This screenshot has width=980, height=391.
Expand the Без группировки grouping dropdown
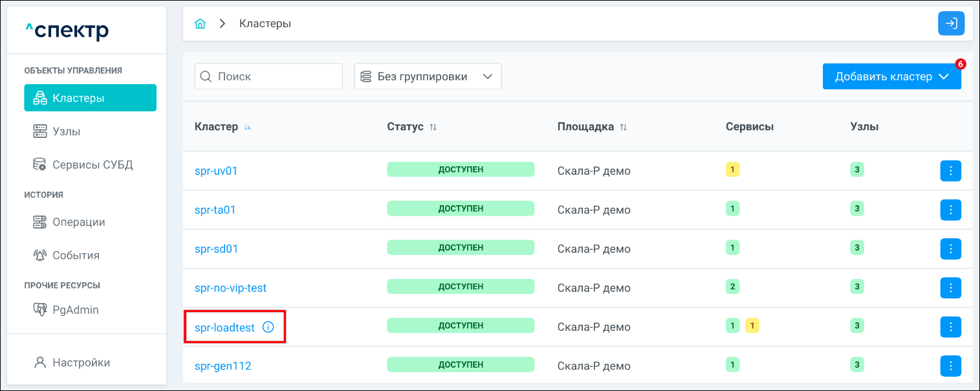pyautogui.click(x=428, y=76)
